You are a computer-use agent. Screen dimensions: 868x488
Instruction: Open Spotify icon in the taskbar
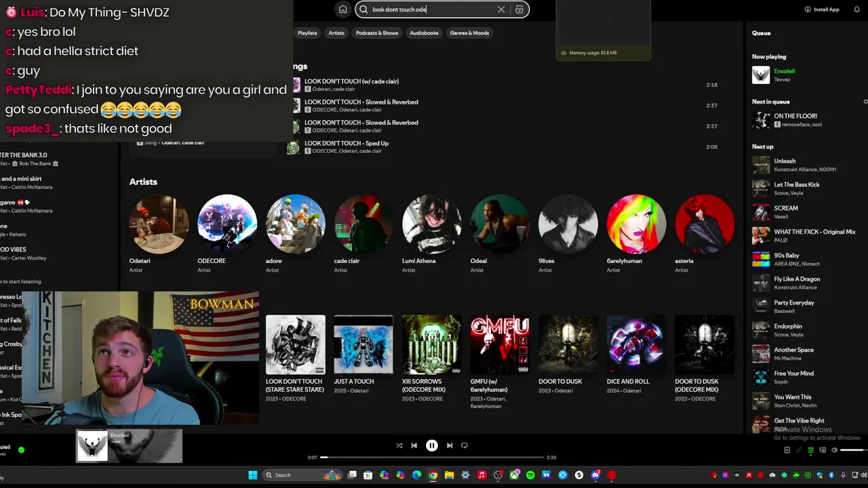(530, 475)
